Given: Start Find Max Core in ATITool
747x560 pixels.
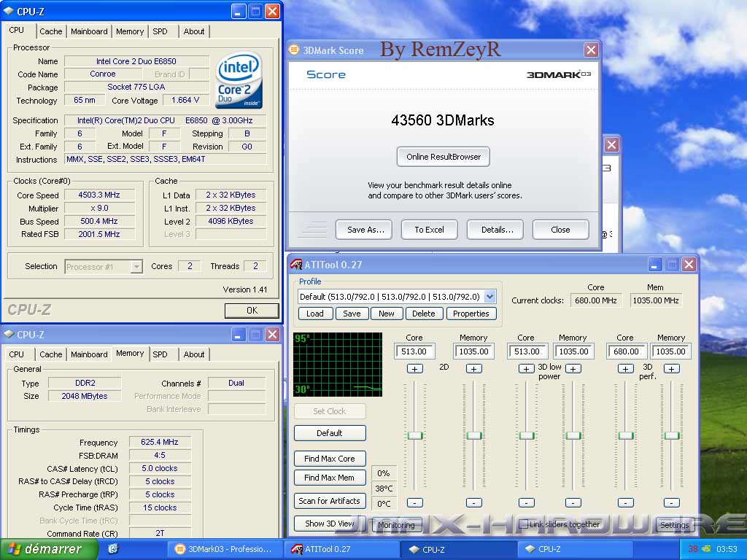Looking at the screenshot, I should pyautogui.click(x=330, y=459).
